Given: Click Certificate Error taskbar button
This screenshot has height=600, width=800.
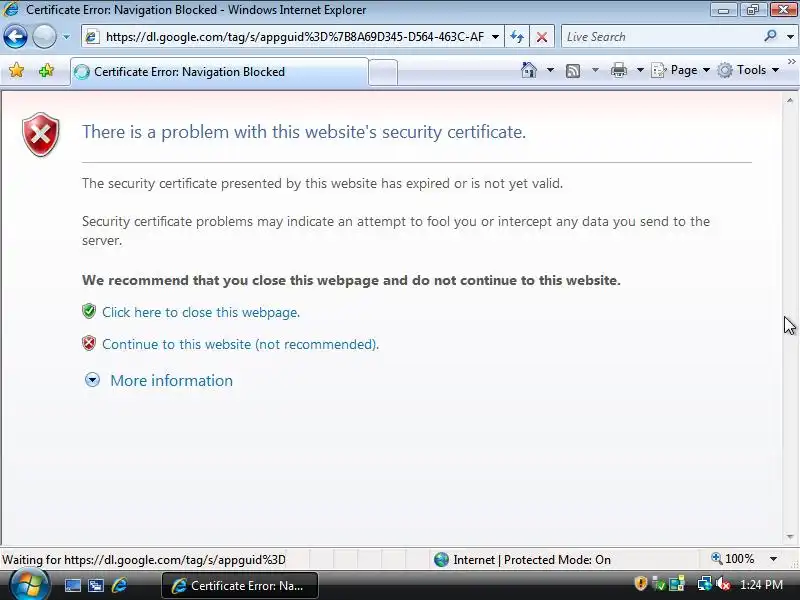Looking at the screenshot, I should tap(240, 586).
